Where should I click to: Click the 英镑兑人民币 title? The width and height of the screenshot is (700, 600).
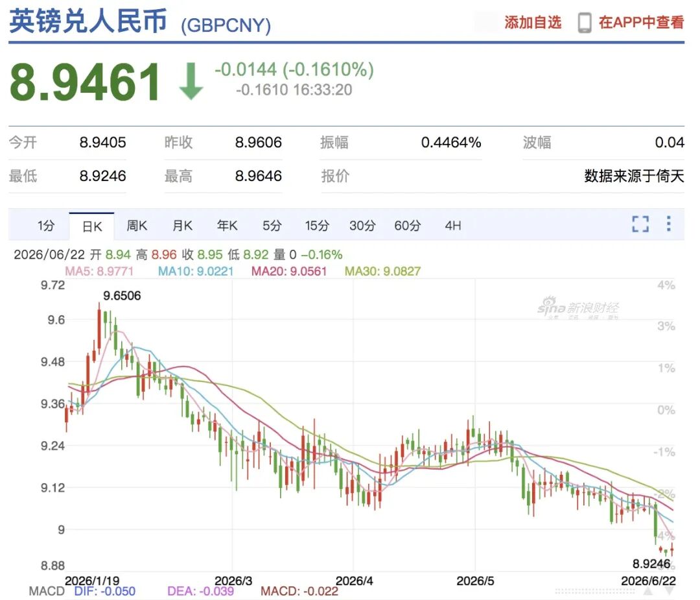pyautogui.click(x=88, y=21)
